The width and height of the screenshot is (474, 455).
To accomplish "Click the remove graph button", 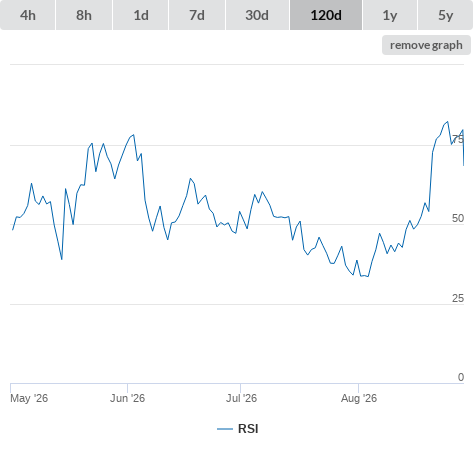I will 426,45.
